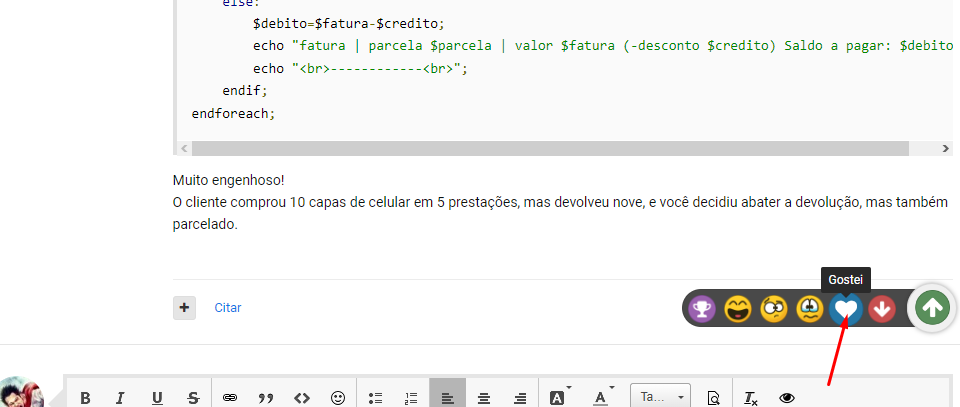Click the blue heart 'Gostei' reaction
This screenshot has width=960, height=407.
(x=846, y=309)
